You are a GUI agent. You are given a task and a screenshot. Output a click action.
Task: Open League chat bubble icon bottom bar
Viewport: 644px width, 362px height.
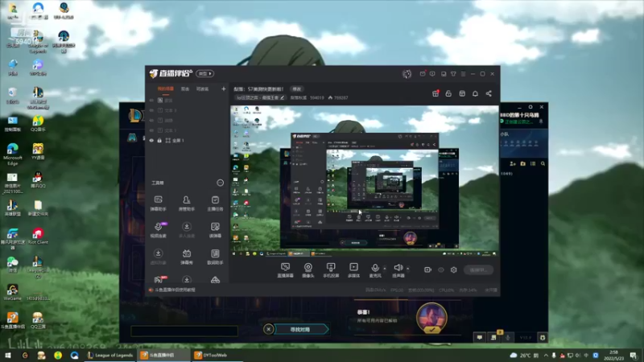tap(479, 337)
